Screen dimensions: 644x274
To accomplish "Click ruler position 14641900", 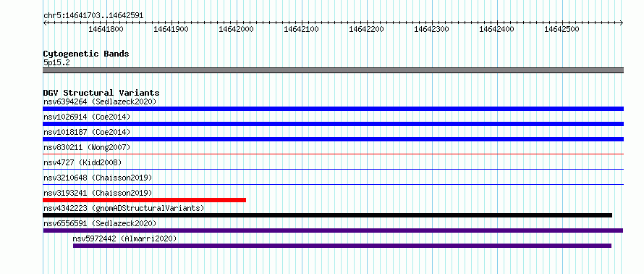I will click(x=171, y=29).
